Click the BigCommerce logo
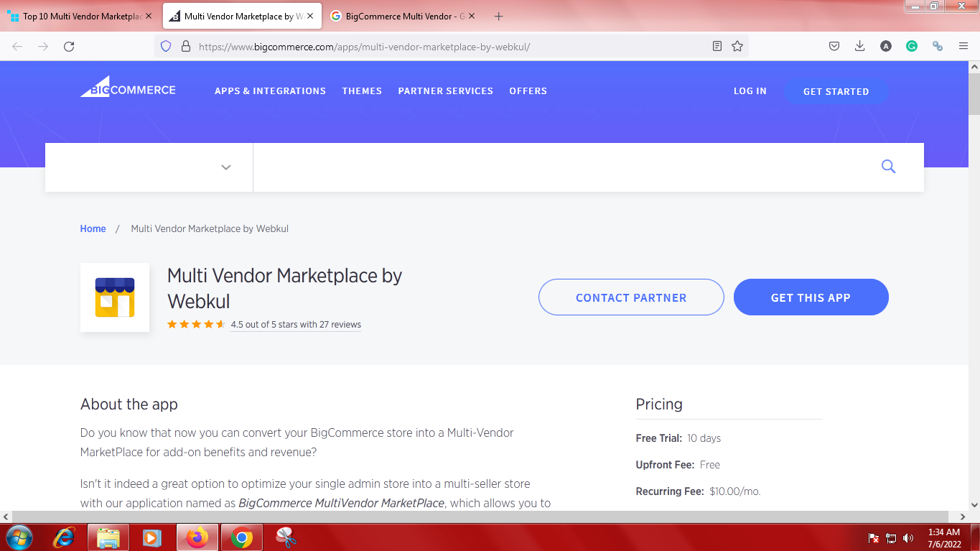This screenshot has width=980, height=551. pyautogui.click(x=128, y=87)
